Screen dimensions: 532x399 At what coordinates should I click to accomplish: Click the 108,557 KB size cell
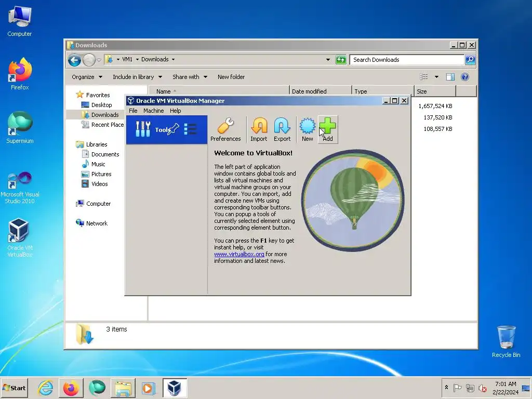437,129
